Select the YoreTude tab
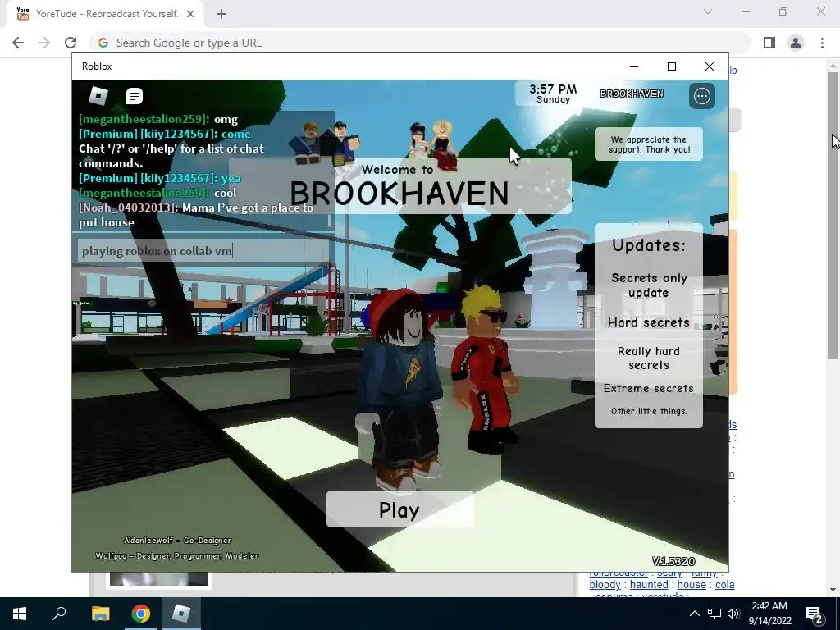This screenshot has width=840, height=630. pos(106,14)
